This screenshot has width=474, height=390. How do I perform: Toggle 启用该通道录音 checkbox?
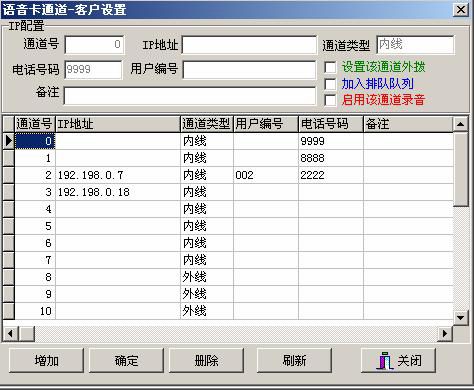pyautogui.click(x=330, y=100)
